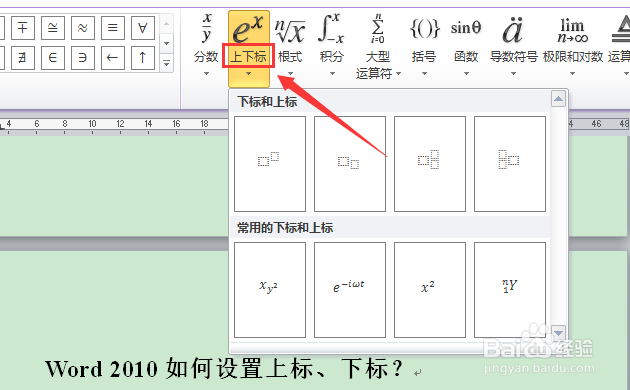Open the 极限和对数 (Limit and Log) menu
This screenshot has height=390, width=630.
(573, 44)
